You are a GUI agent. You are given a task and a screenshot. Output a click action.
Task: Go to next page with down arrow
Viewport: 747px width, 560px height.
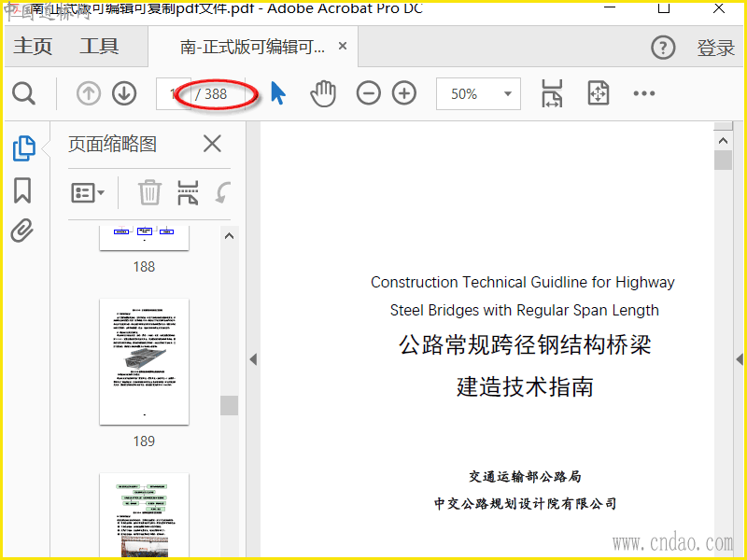pos(124,93)
